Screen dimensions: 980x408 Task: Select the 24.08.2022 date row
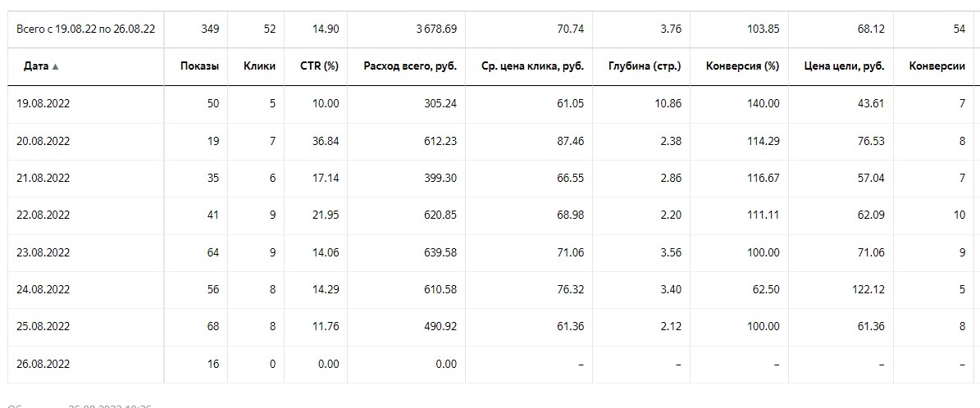click(490, 290)
